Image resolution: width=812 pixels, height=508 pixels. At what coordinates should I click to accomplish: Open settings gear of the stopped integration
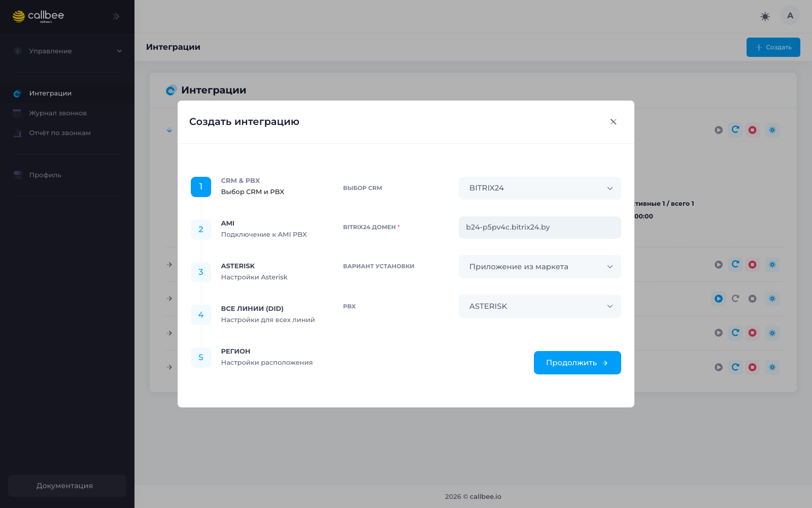772,299
